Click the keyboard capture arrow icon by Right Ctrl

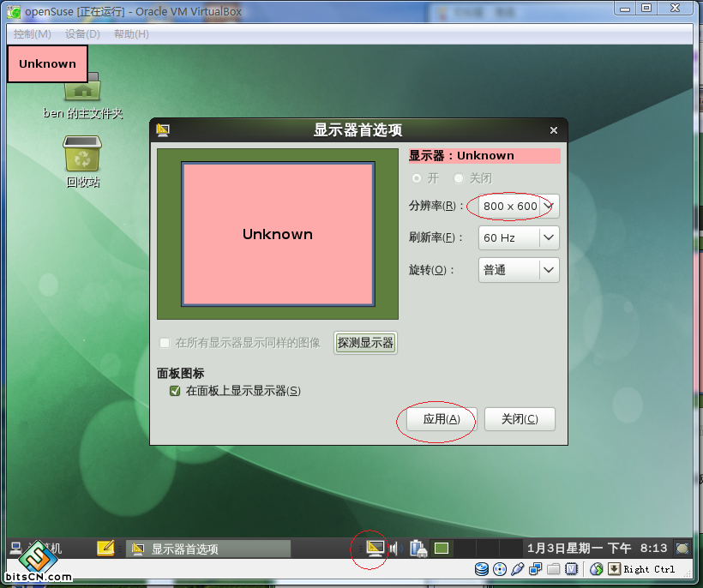pos(614,569)
